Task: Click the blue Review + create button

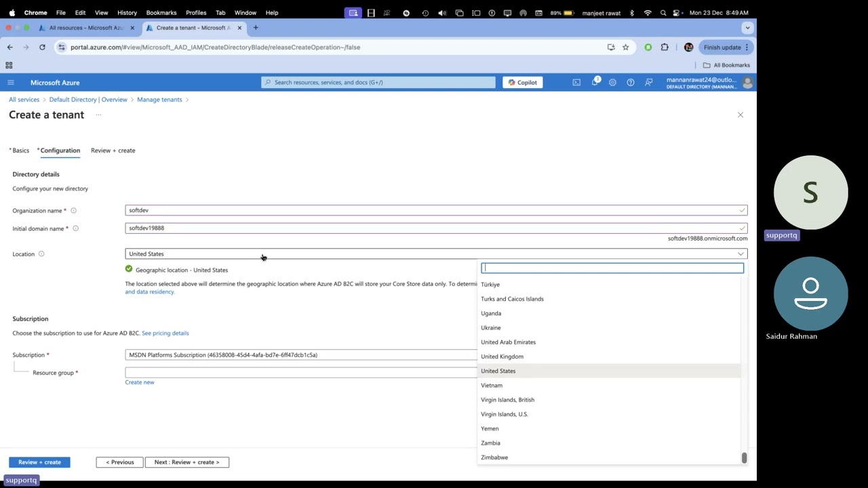Action: point(39,462)
